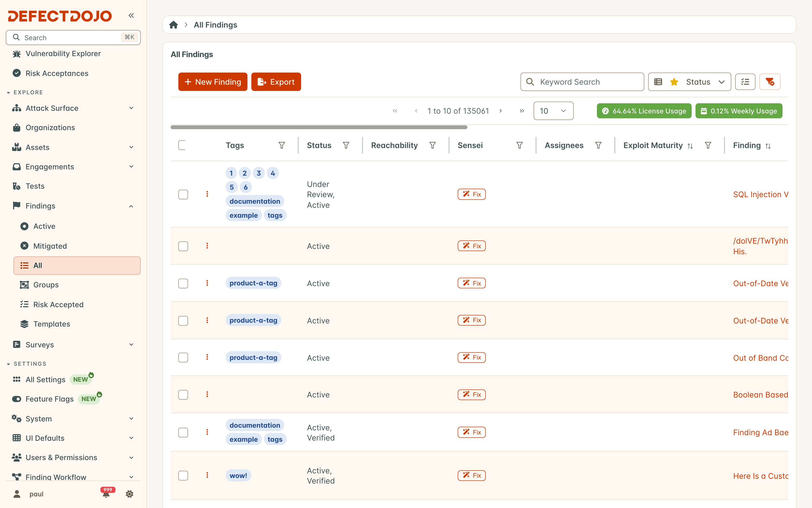Click the Sensei column filter icon
812x508 pixels.
point(519,145)
